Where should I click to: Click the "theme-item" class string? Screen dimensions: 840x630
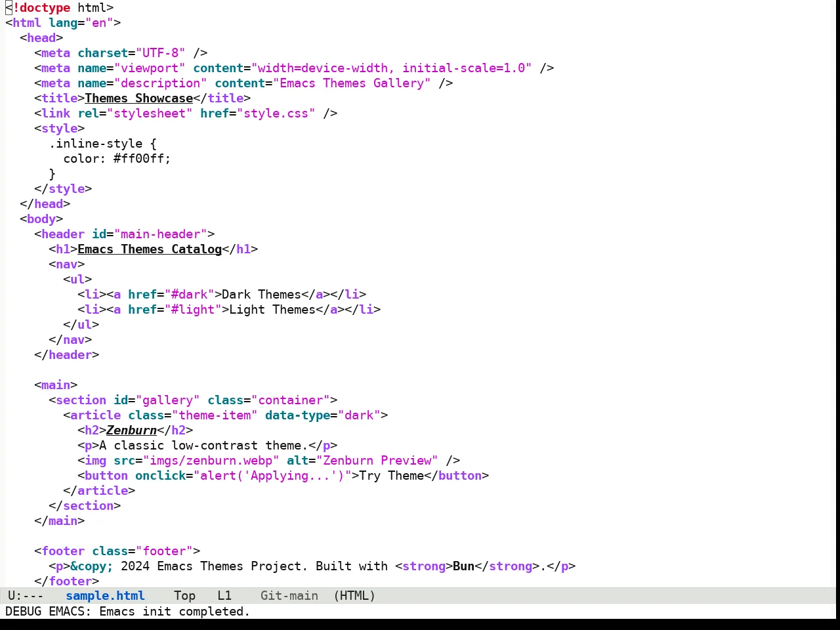pyautogui.click(x=215, y=415)
